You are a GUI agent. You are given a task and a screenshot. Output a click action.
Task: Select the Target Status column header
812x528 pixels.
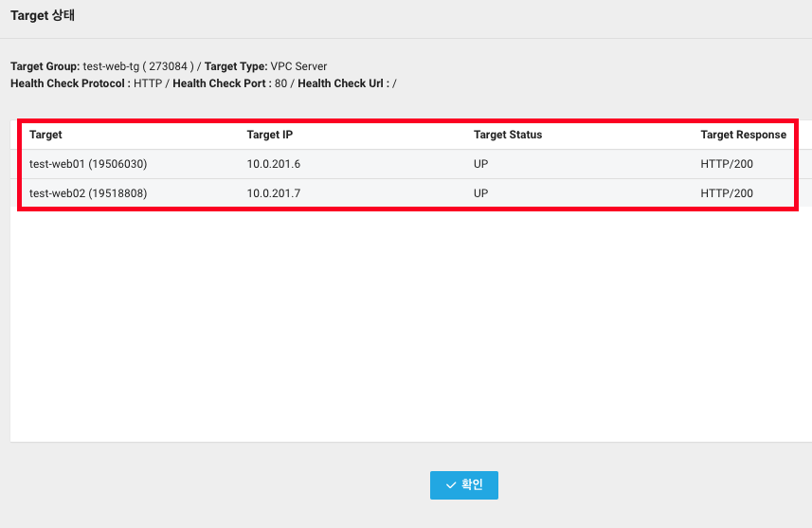[x=508, y=135]
